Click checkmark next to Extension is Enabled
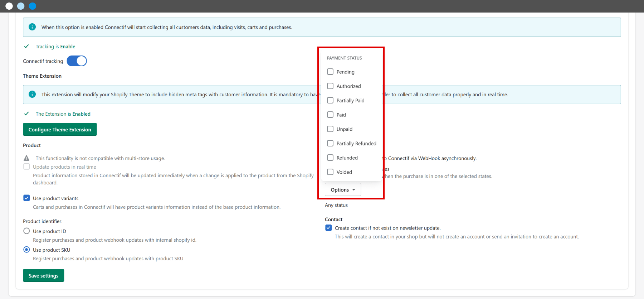 pos(26,114)
